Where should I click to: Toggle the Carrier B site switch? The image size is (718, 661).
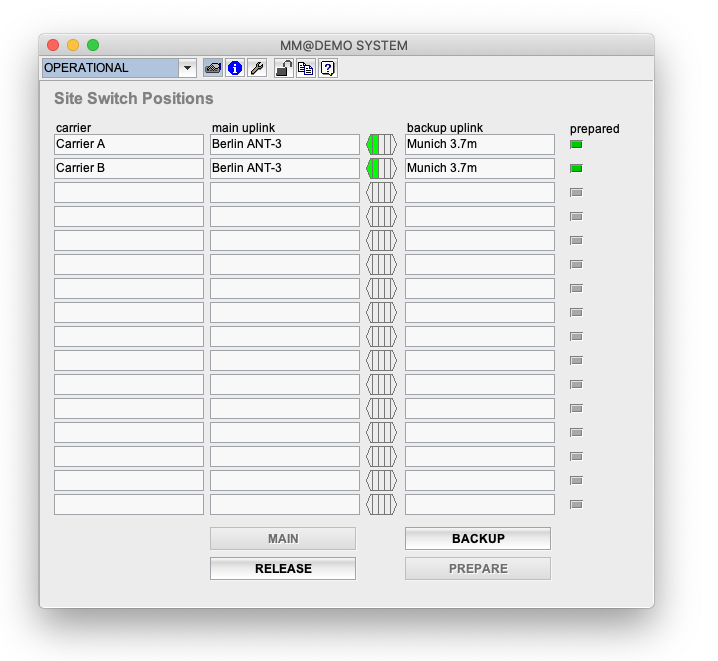coord(381,168)
